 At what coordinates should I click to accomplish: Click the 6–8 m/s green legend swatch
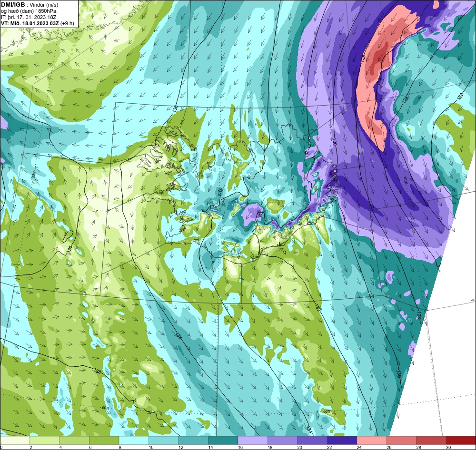(x=104, y=440)
